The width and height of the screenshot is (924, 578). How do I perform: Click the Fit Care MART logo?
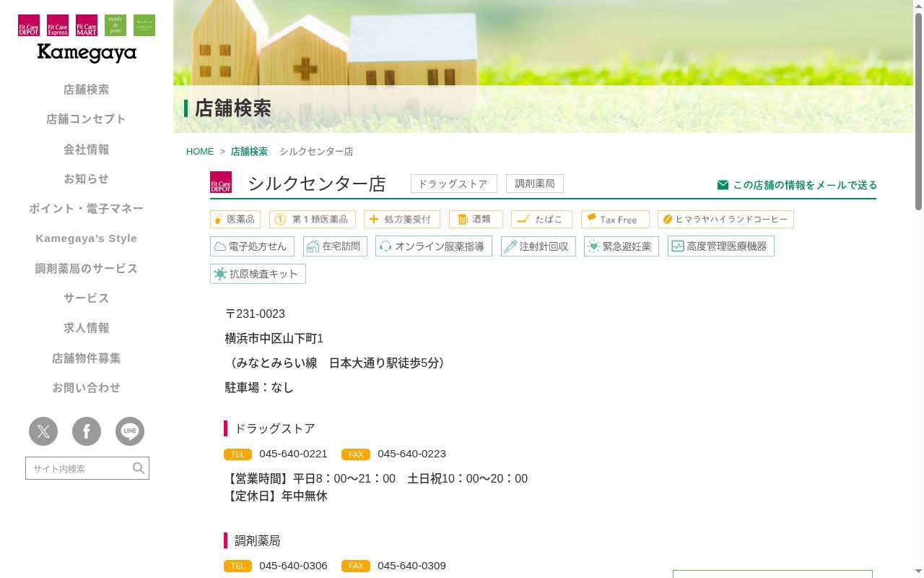87,25
